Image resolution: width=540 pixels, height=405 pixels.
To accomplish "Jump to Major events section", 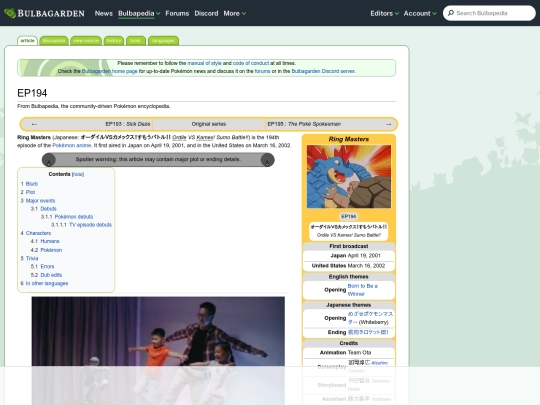I will click(40, 201).
